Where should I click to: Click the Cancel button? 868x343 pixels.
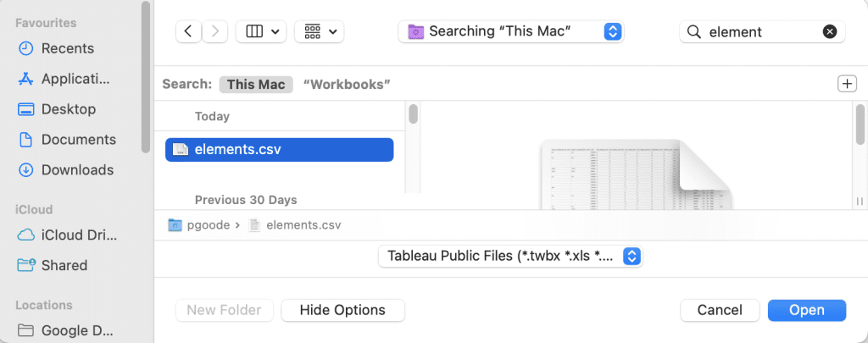[x=720, y=310]
